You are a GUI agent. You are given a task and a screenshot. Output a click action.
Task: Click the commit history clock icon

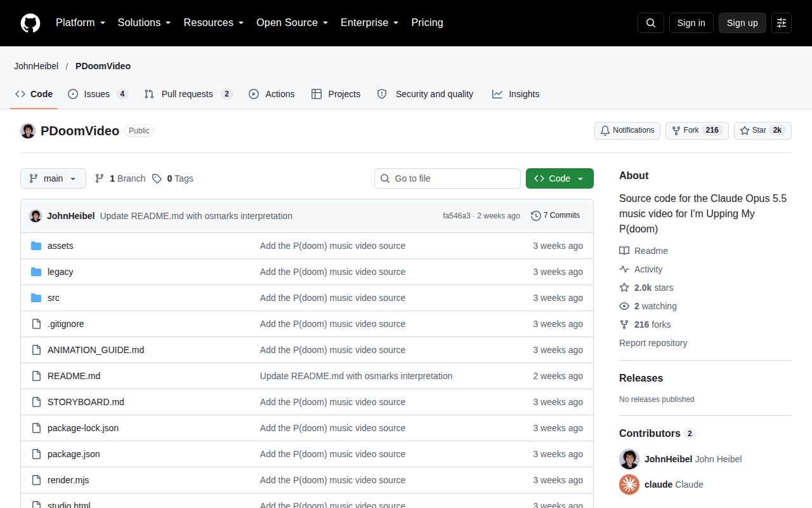536,216
